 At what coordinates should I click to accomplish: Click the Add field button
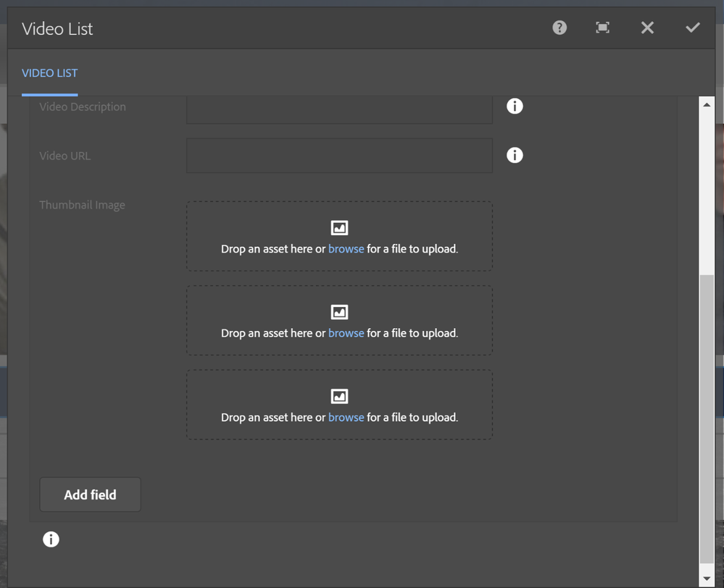tap(90, 495)
